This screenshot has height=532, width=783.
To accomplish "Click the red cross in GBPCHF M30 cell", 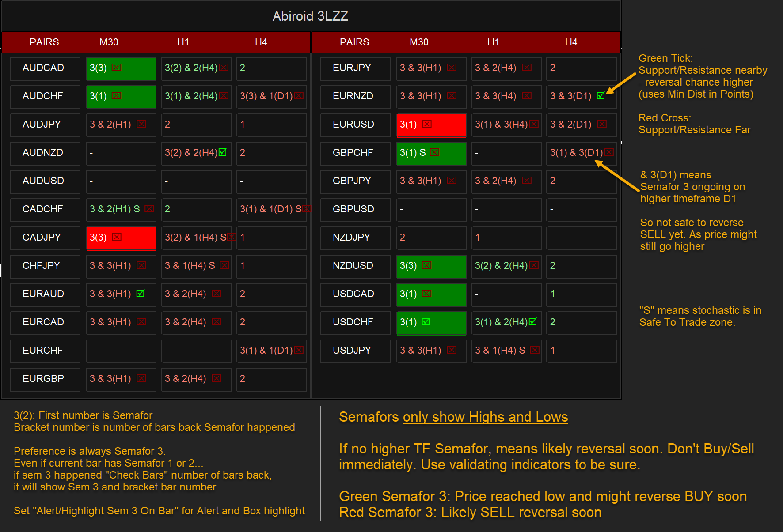I will pyautogui.click(x=435, y=152).
